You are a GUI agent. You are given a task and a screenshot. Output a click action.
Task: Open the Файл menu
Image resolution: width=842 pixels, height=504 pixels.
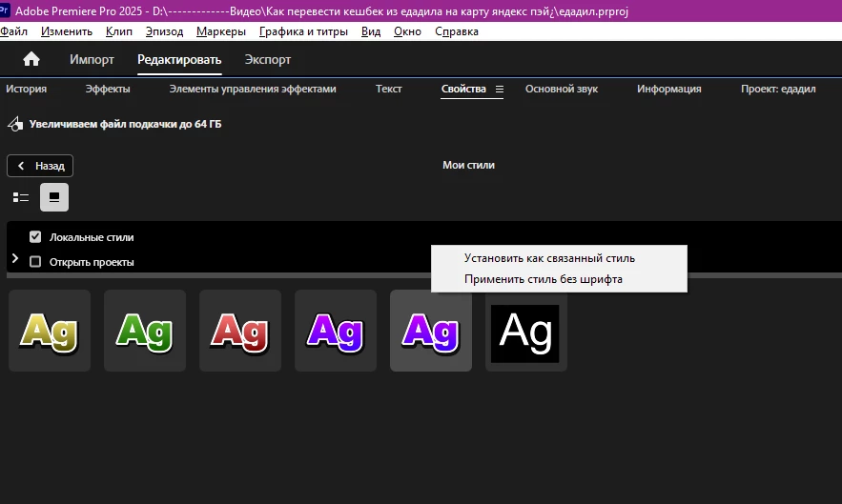[x=13, y=31]
